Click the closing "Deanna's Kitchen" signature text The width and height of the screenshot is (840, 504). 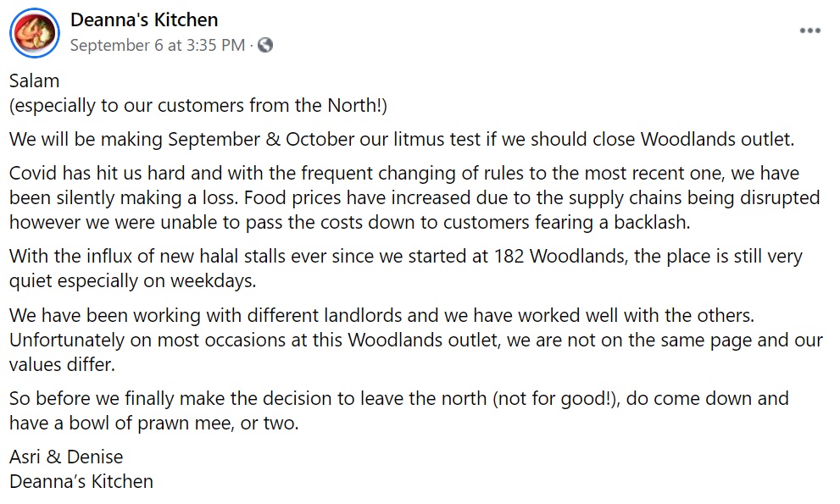point(81,482)
